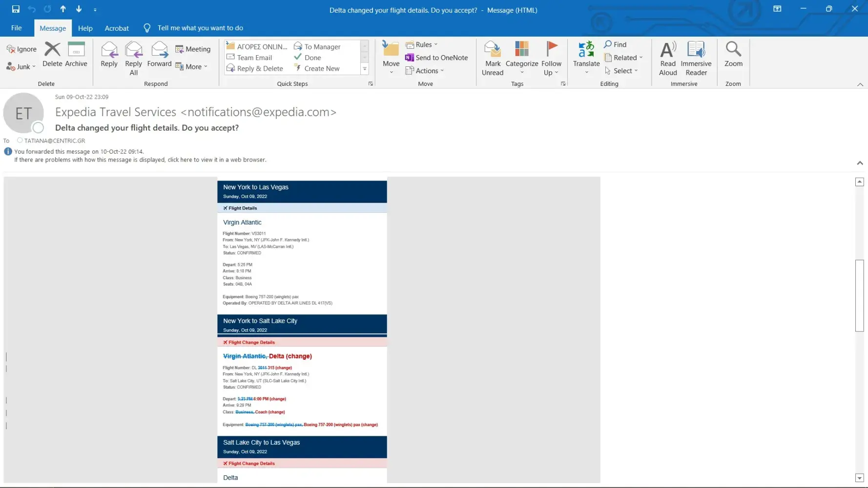Switch to the Acrobat tab
The height and width of the screenshot is (488, 868).
(x=117, y=28)
